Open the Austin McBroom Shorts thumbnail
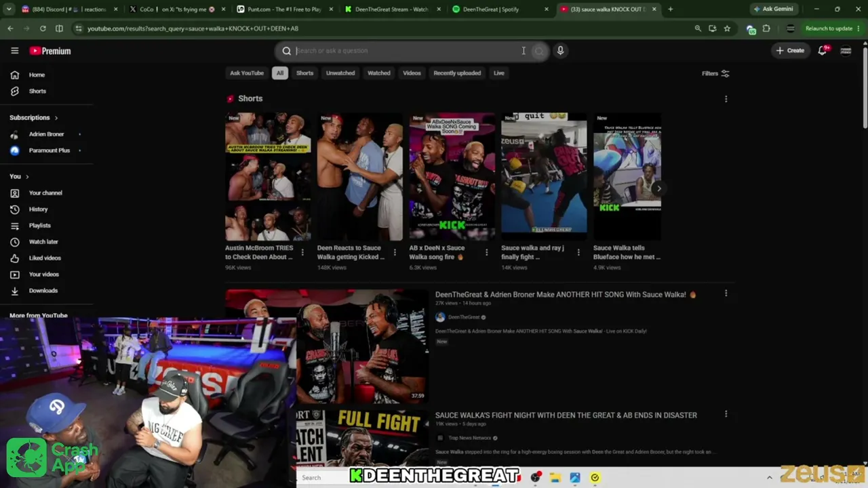 point(269,177)
